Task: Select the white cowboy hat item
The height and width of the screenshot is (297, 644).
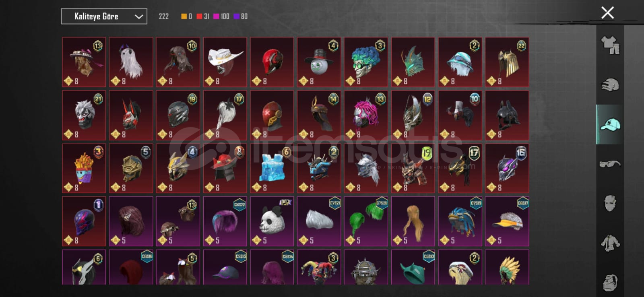Action: (x=225, y=62)
